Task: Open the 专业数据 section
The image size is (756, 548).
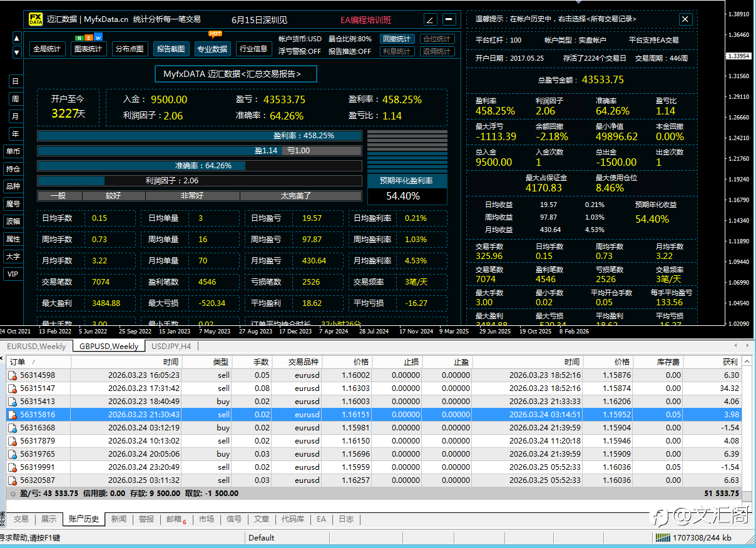Action: pyautogui.click(x=212, y=49)
